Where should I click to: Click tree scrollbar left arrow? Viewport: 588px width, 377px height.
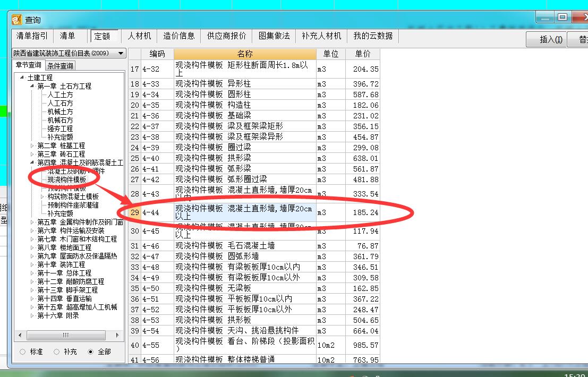[x=20, y=335]
